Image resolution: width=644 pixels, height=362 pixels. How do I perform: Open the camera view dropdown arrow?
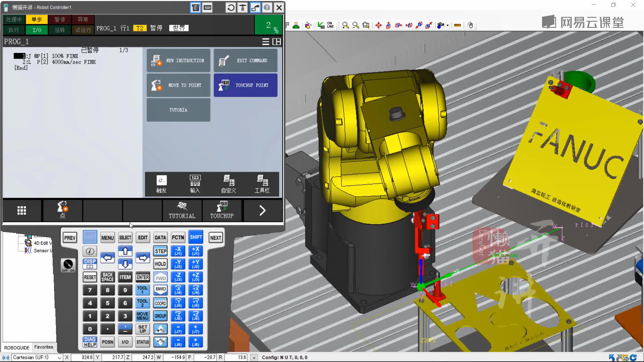pyautogui.click(x=447, y=25)
